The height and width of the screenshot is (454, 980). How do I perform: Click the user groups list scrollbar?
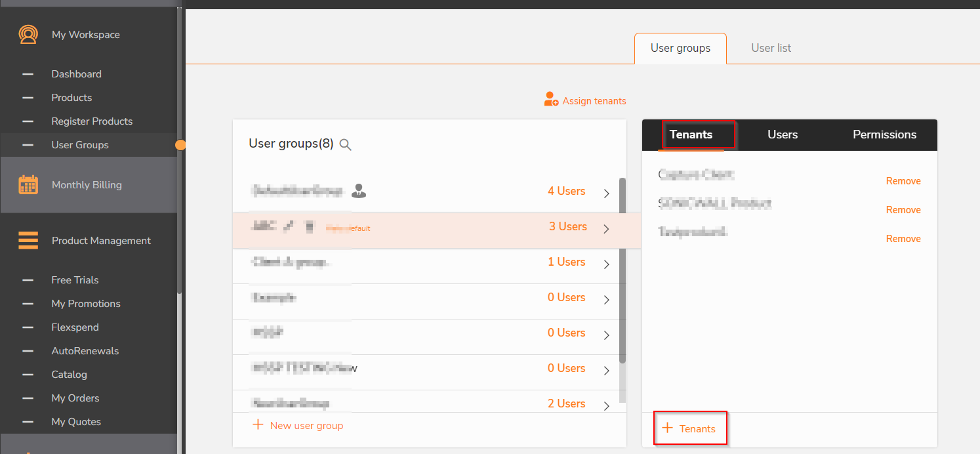[622, 269]
